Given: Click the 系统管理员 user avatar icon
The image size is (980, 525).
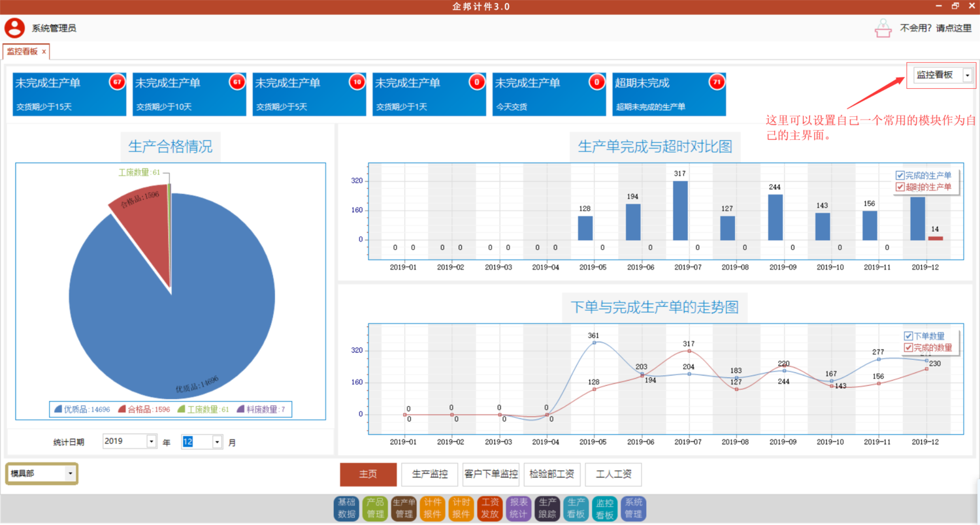Looking at the screenshot, I should pyautogui.click(x=15, y=28).
